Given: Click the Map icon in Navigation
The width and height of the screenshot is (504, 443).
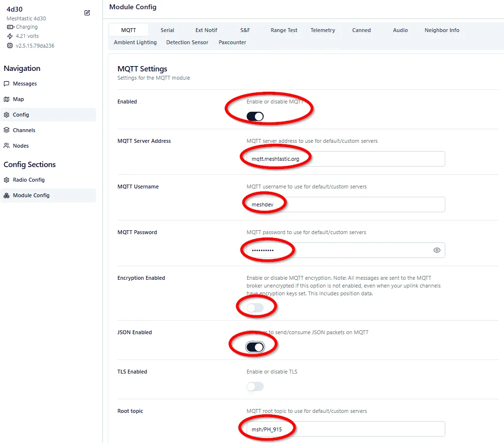Looking at the screenshot, I should coord(6,100).
